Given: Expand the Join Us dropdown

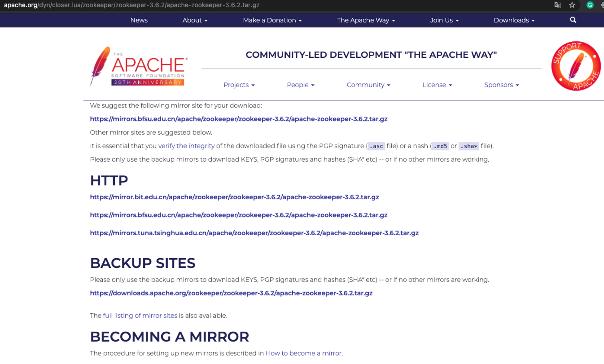Looking at the screenshot, I should click(x=444, y=20).
